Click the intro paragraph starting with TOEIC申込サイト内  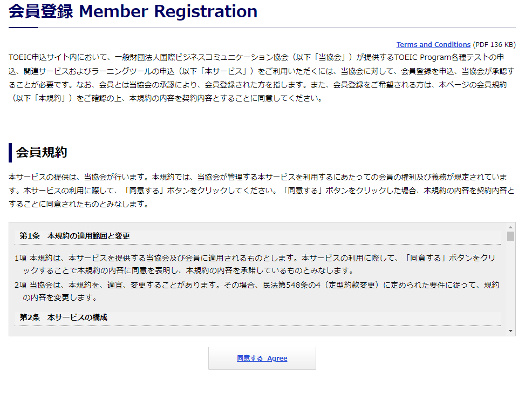coord(262,78)
